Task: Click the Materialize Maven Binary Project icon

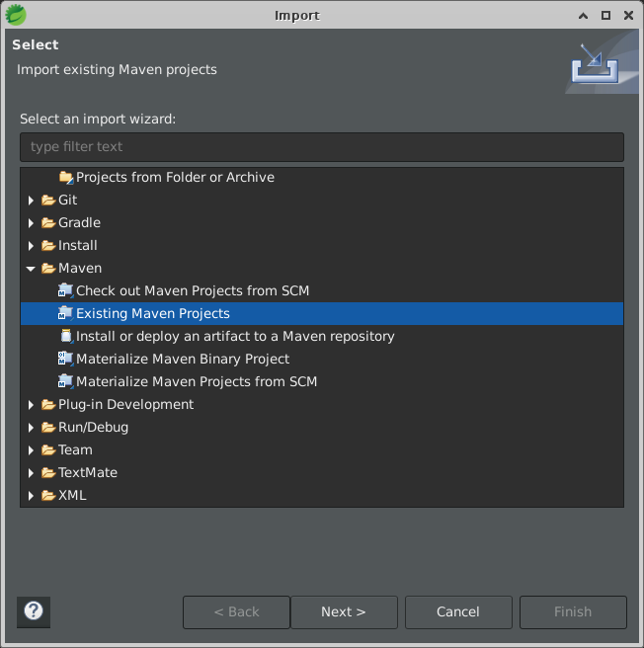Action: [x=66, y=359]
